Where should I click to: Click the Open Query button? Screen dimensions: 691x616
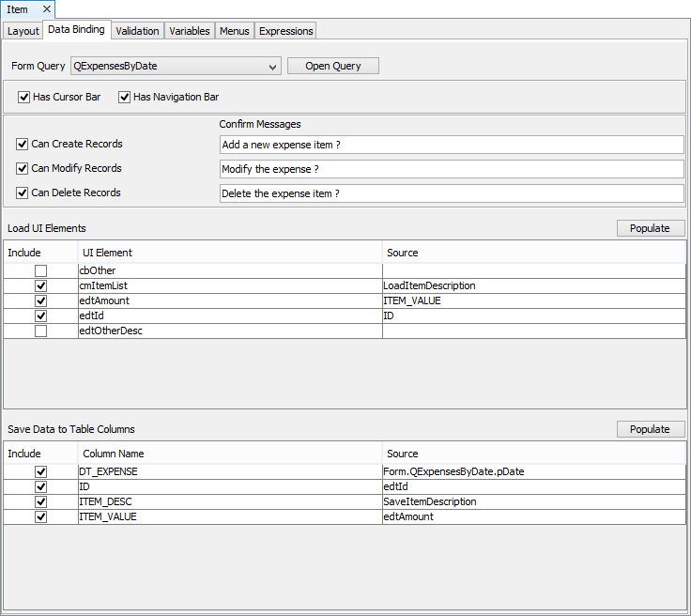(x=332, y=67)
